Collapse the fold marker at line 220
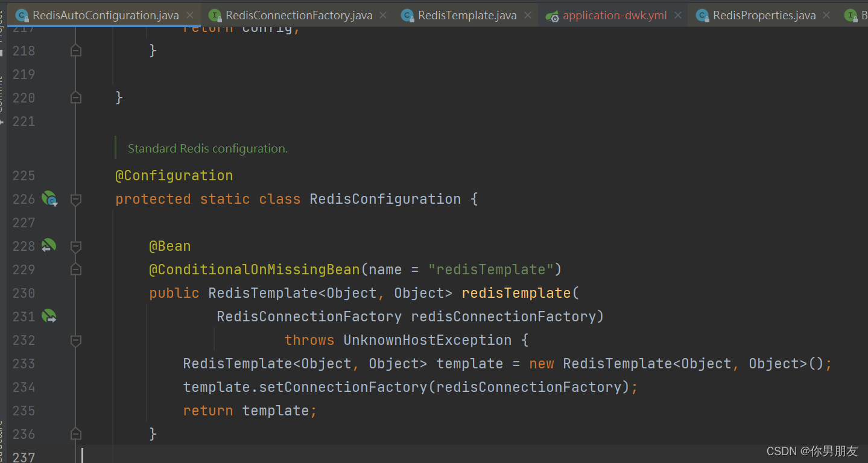The height and width of the screenshot is (463, 868). point(76,98)
